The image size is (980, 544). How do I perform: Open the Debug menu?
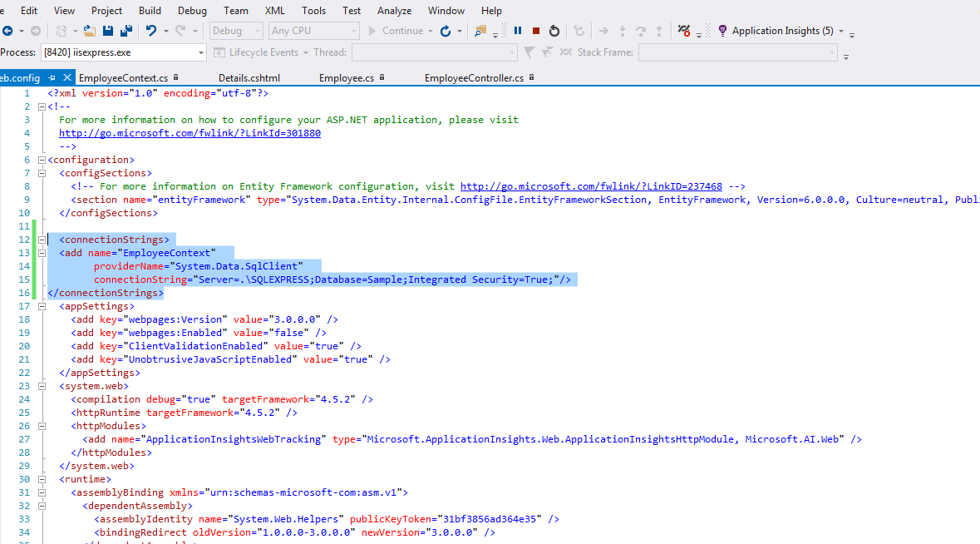click(192, 10)
